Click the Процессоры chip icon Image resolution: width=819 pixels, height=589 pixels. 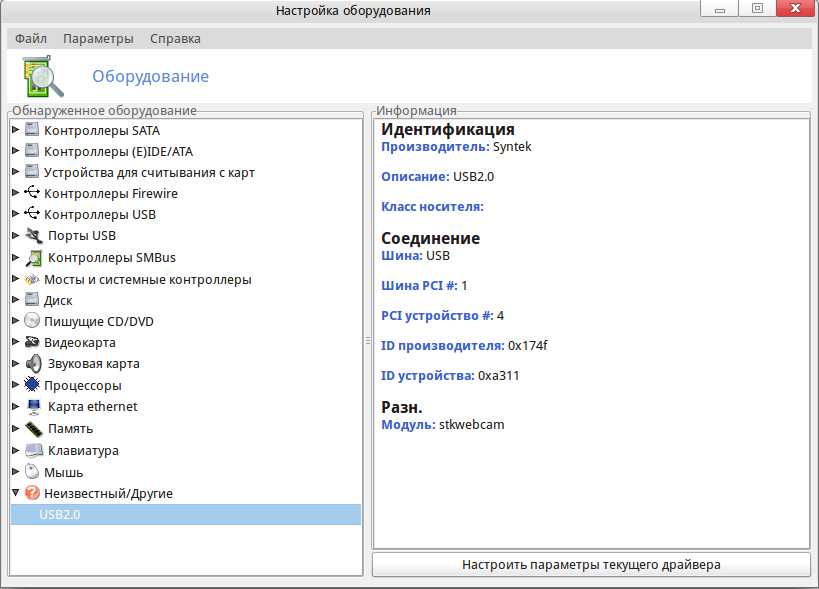[x=32, y=385]
